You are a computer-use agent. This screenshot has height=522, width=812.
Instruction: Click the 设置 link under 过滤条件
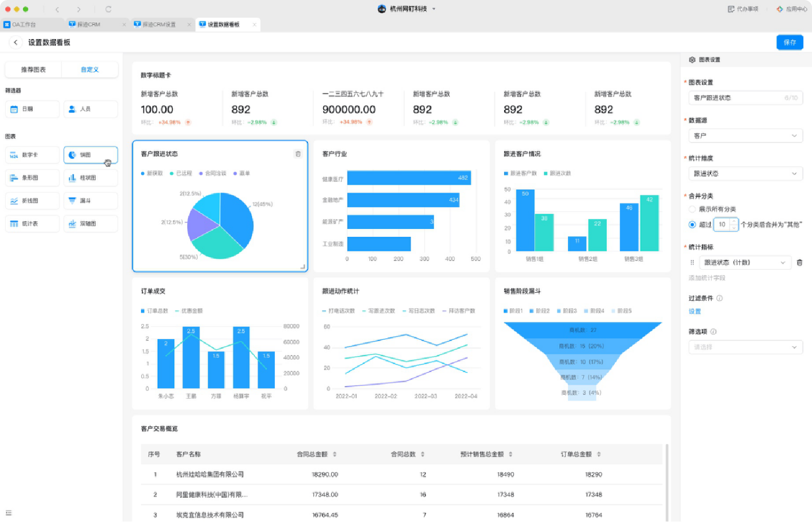coord(694,311)
